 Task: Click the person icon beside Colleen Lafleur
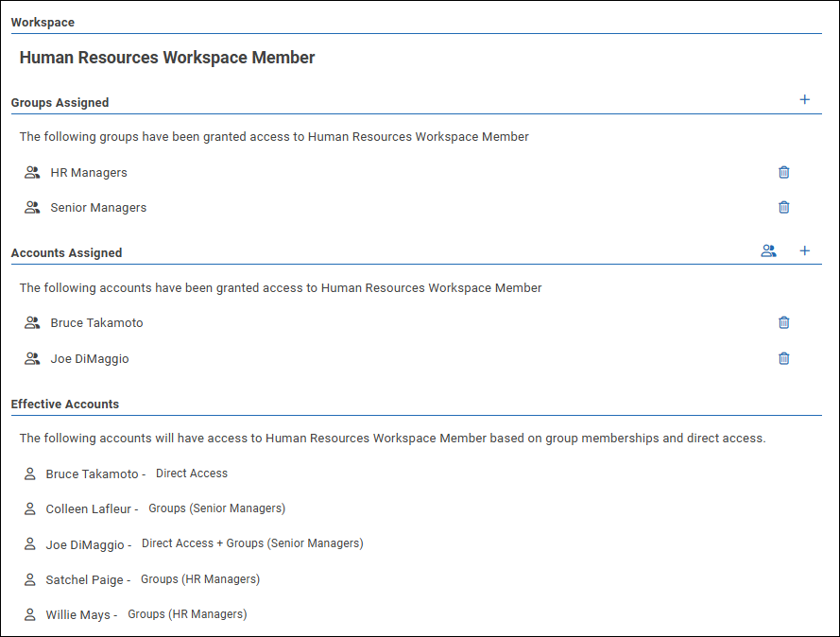point(30,508)
